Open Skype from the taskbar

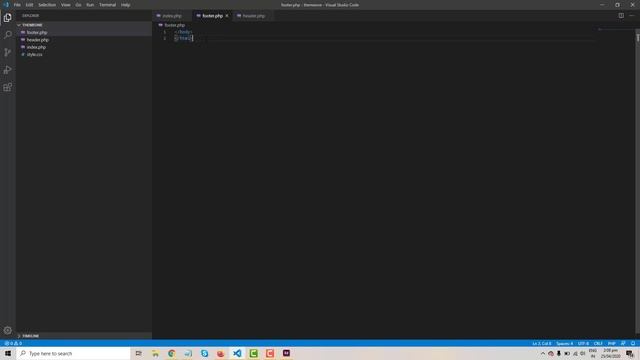coord(204,353)
